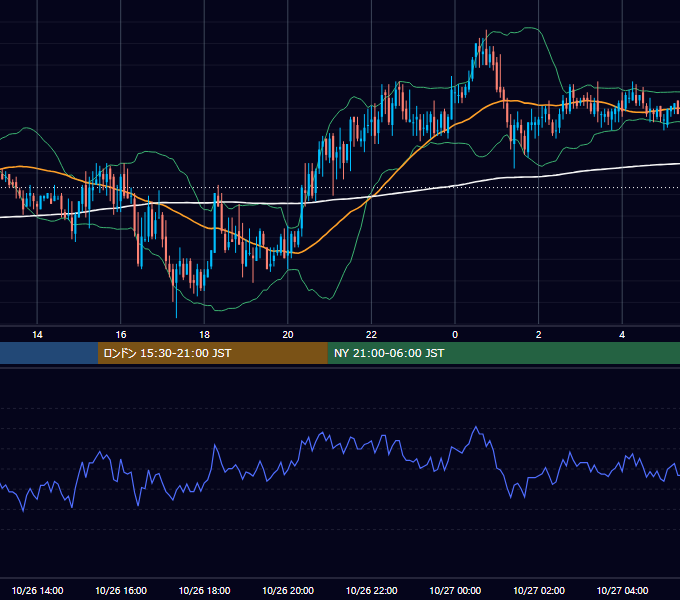Screen dimensions: 680x600
Task: Click the hour label 16 on the price chart axis
Action: (x=121, y=335)
